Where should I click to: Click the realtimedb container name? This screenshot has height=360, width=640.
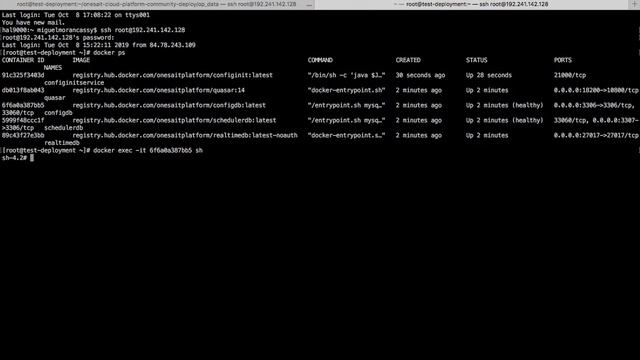(62, 143)
